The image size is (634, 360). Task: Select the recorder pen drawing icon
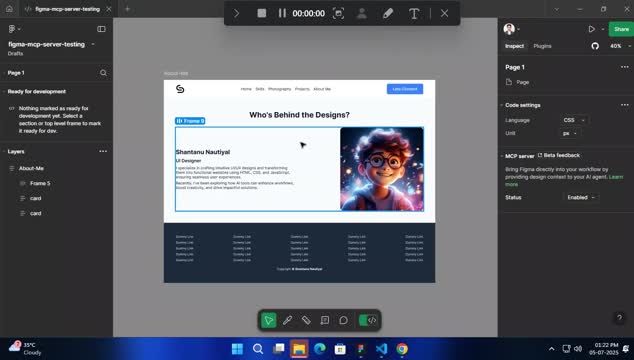pos(387,13)
